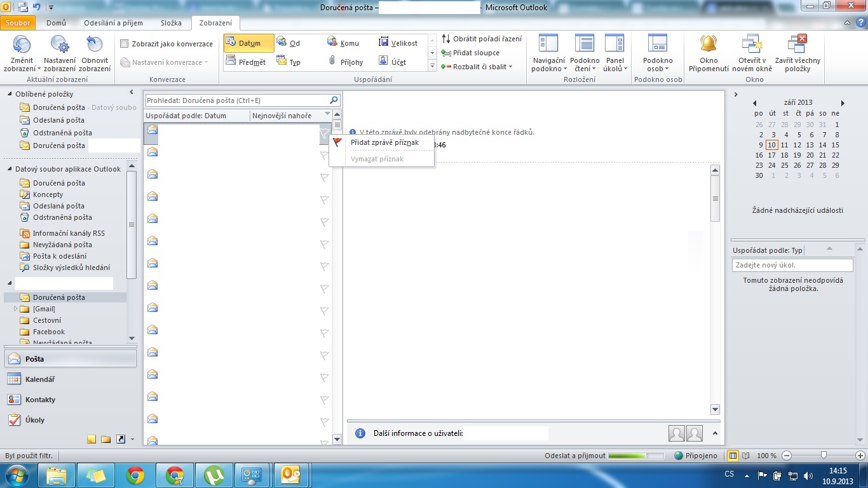Open the uTorrent taskbar icon
The image size is (868, 488).
(x=214, y=475)
